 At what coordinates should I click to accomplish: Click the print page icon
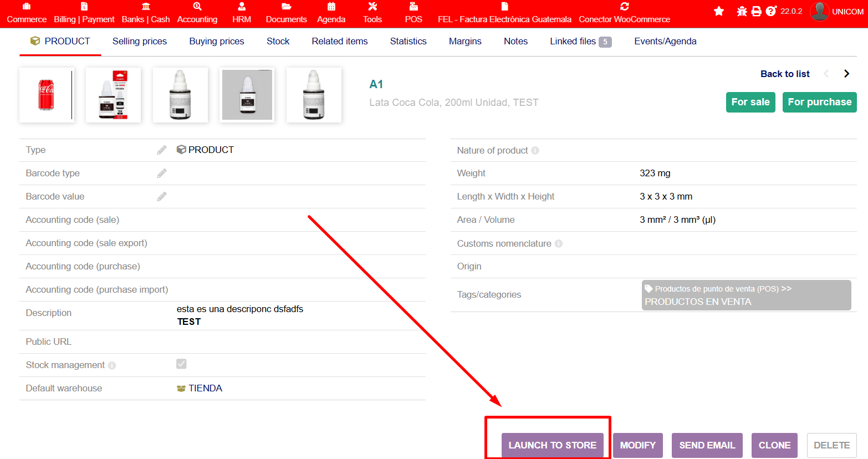(x=756, y=11)
